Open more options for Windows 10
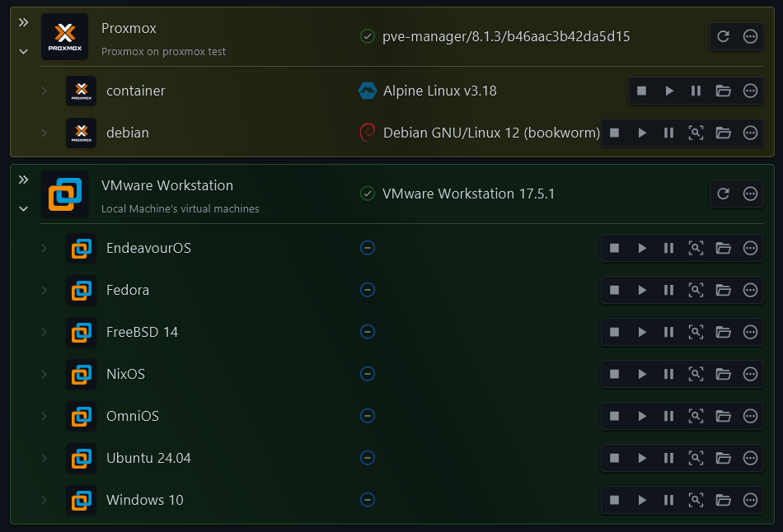783x532 pixels. 750,500
